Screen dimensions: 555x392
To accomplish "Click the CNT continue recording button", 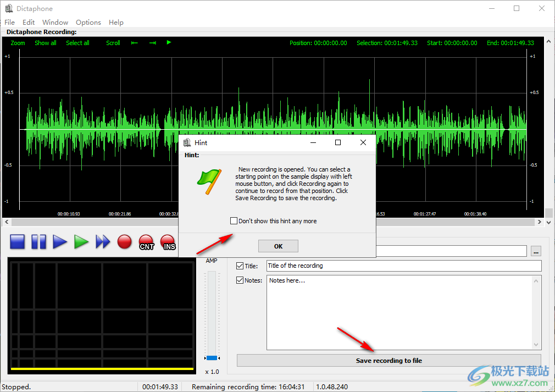I will [x=147, y=242].
